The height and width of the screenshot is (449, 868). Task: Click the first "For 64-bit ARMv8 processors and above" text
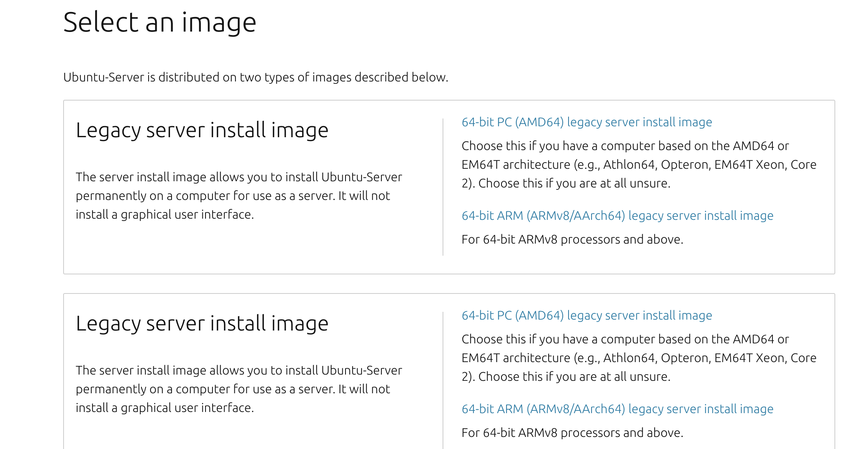tap(572, 239)
